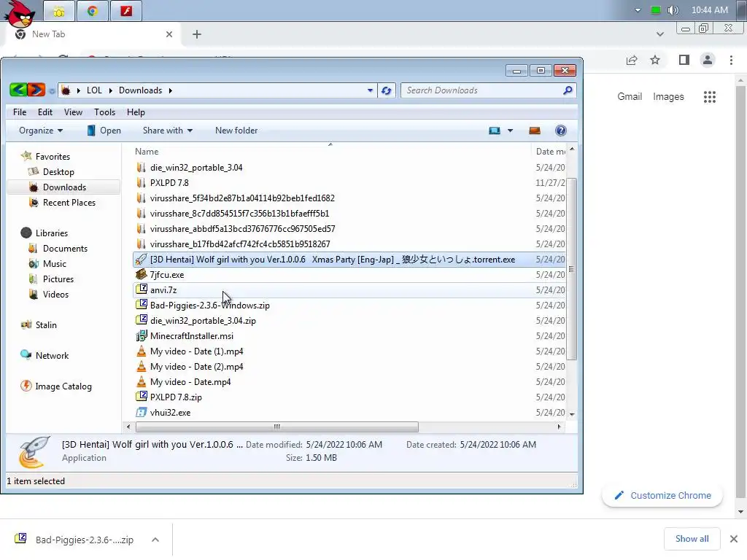
Task: Click the Explorer forward arrow button
Action: 36,90
